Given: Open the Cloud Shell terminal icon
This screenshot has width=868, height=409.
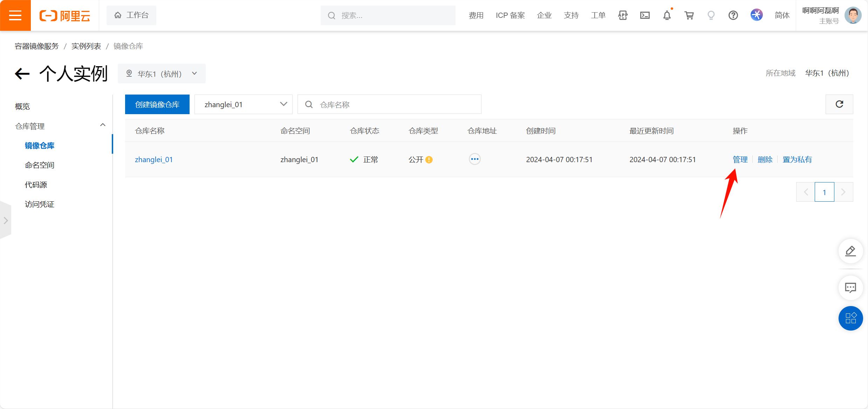Looking at the screenshot, I should click(x=645, y=15).
